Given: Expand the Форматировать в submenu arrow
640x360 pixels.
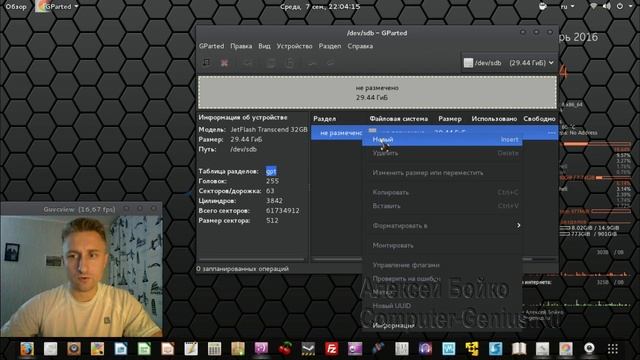Looking at the screenshot, I should [518, 225].
